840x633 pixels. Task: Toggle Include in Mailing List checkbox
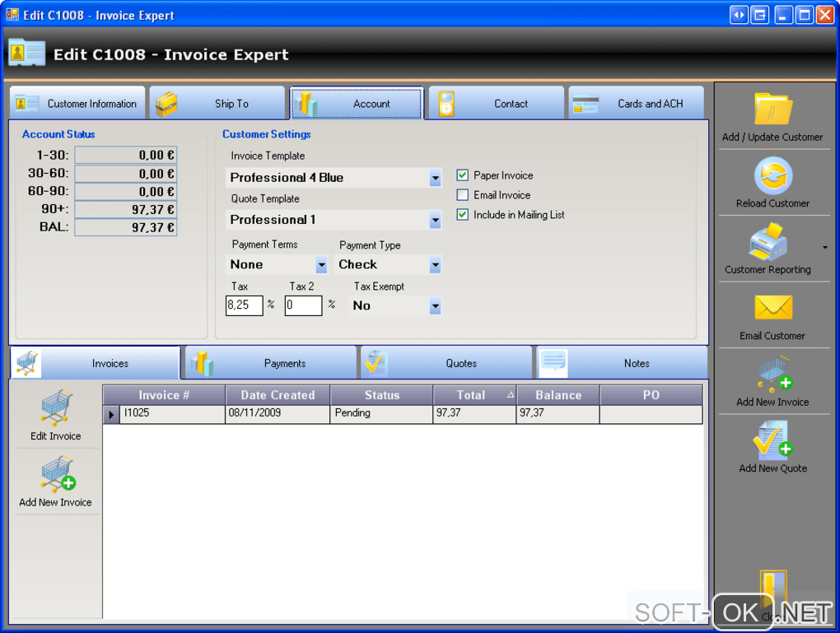(x=462, y=214)
